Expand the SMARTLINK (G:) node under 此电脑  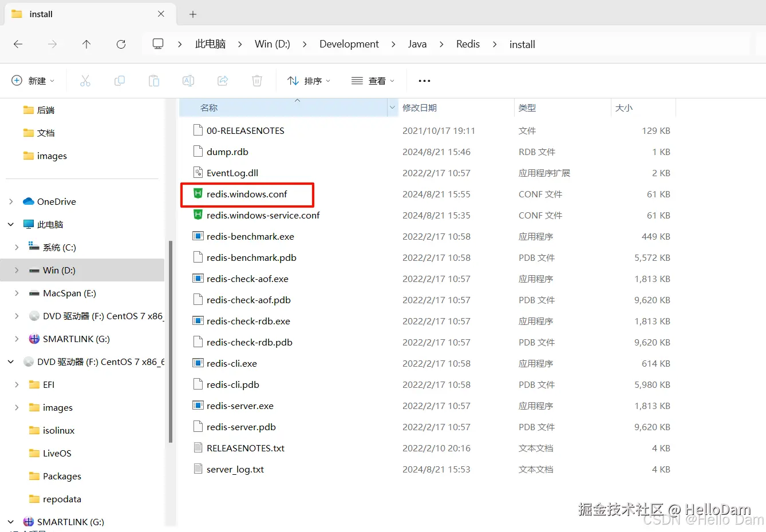point(17,339)
